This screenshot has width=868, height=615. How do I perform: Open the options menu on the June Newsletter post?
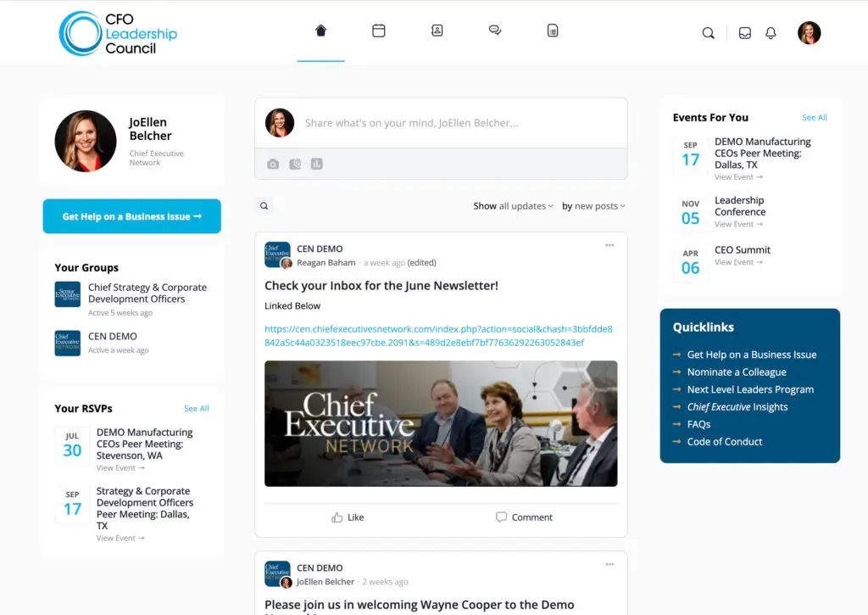tap(609, 245)
